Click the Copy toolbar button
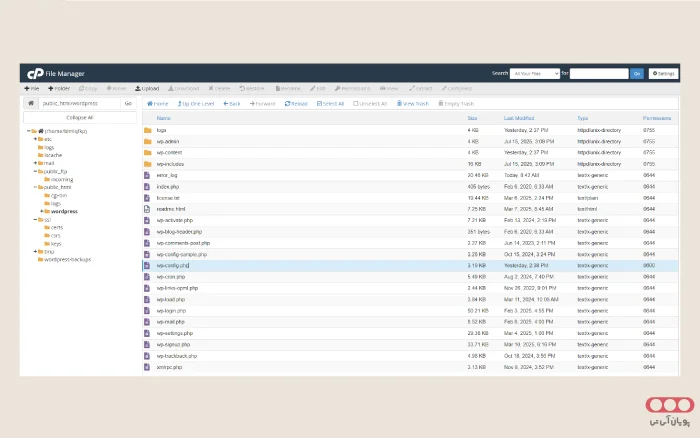This screenshot has width=700, height=438. point(88,88)
